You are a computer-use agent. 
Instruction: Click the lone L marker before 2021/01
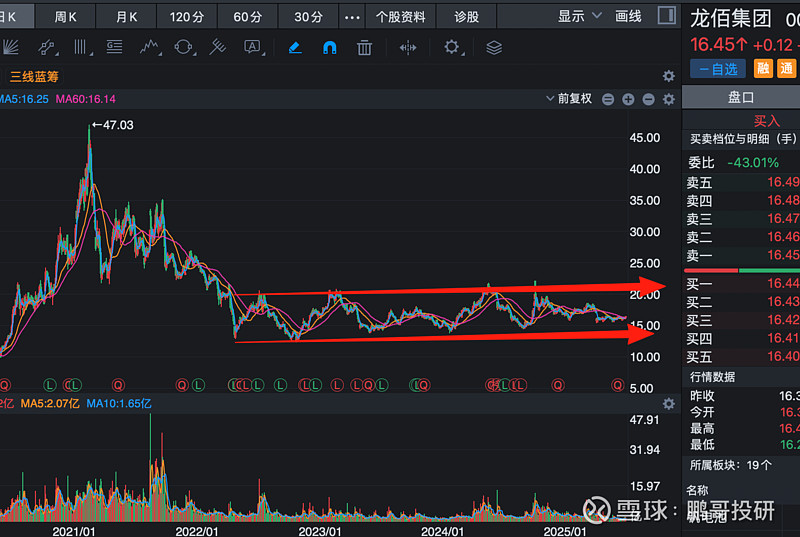click(49, 385)
